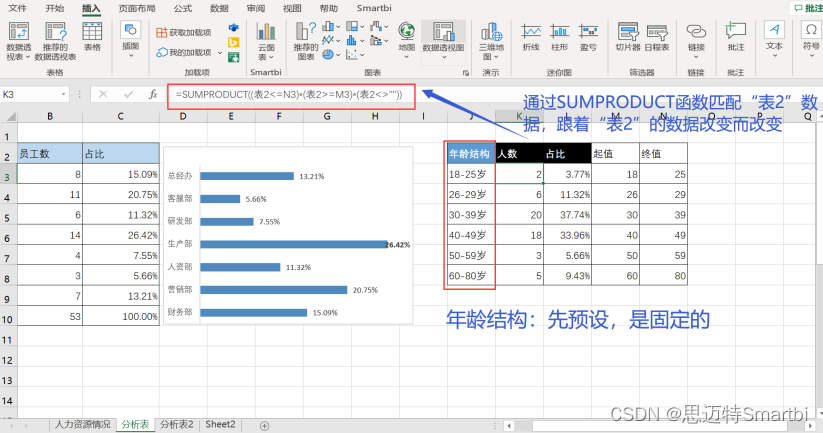Insert a PivotTable (数据透视表)
Viewport: 823px width, 433px height.
pyautogui.click(x=19, y=41)
